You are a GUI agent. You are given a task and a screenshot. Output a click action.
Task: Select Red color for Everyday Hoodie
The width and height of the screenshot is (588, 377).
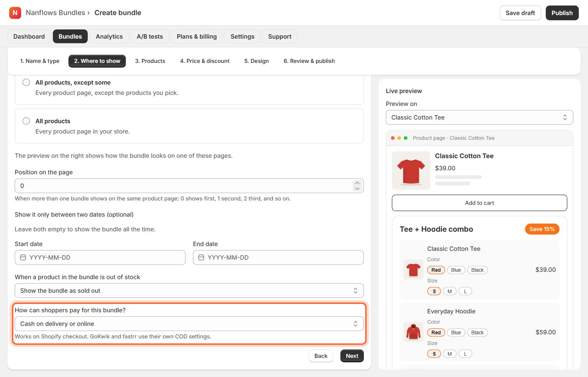(436, 332)
